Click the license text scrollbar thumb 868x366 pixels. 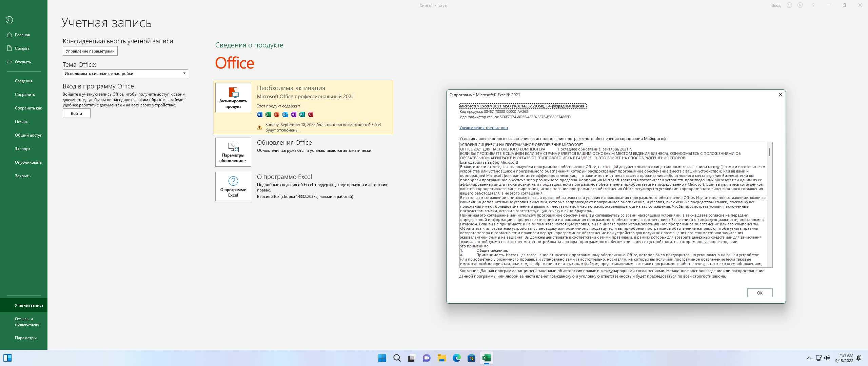click(769, 152)
